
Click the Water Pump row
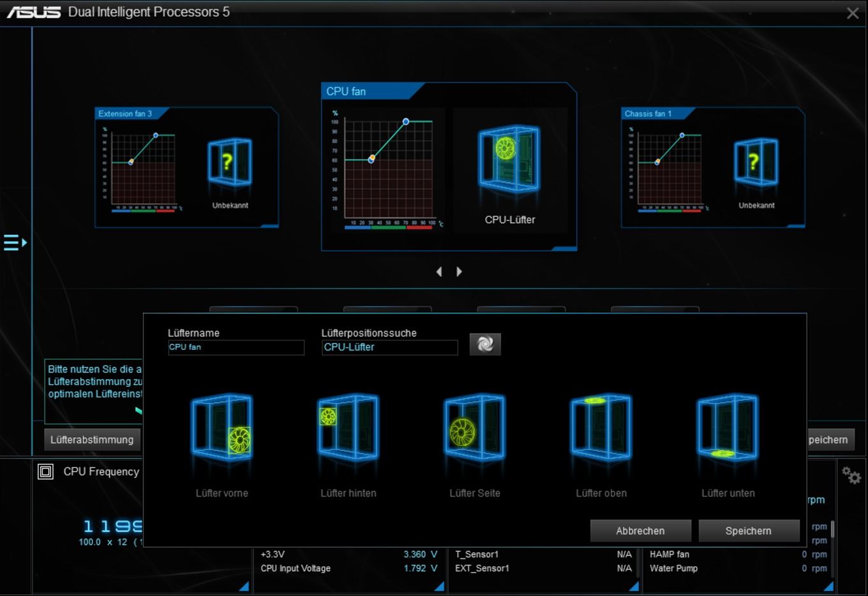pos(738,569)
